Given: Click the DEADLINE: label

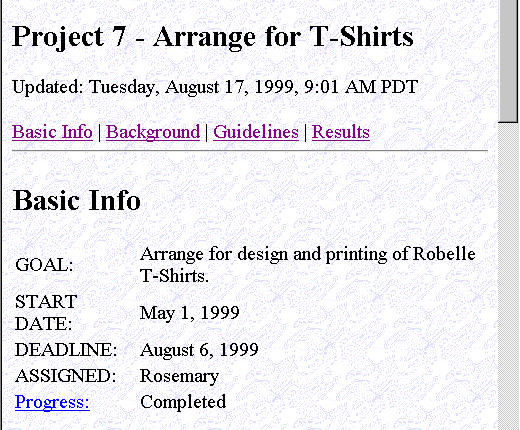Looking at the screenshot, I should coord(66,350).
